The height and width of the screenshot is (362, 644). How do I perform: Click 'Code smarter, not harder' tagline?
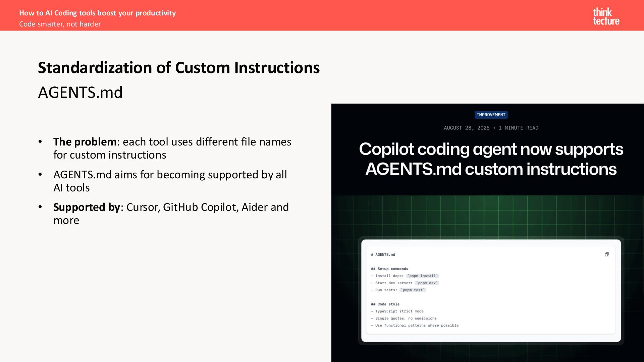(x=60, y=24)
